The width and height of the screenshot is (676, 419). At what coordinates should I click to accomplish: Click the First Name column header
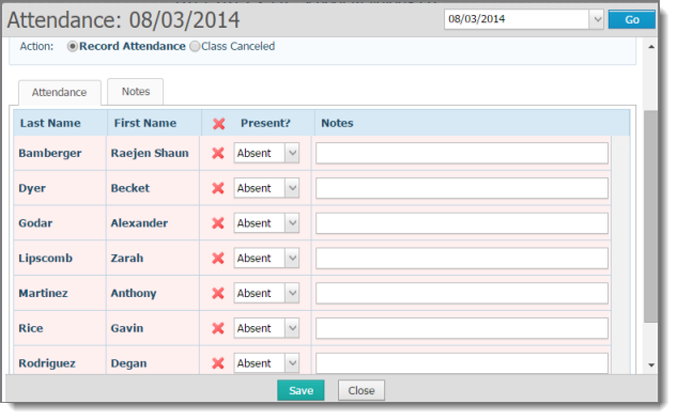(x=145, y=123)
